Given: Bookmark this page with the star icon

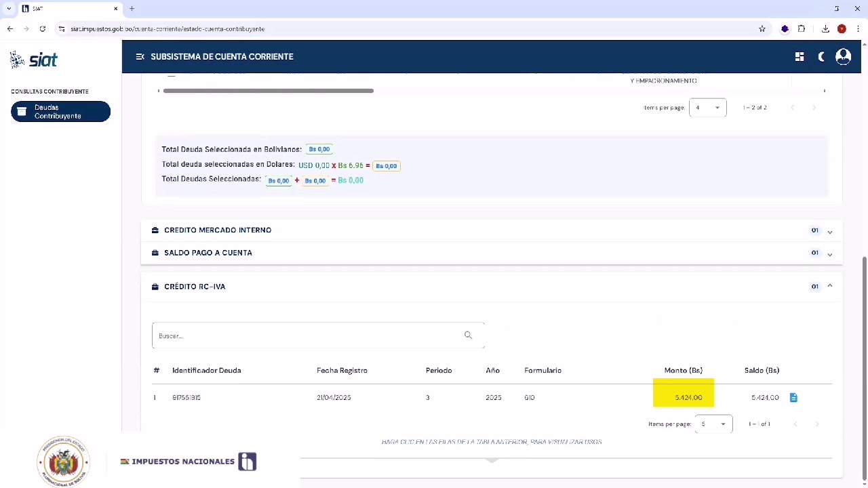Looking at the screenshot, I should click(x=762, y=29).
